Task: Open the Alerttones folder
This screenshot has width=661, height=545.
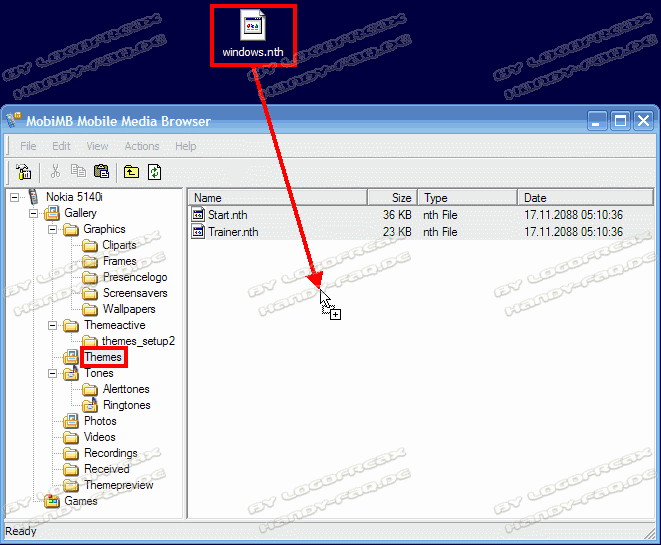Action: click(x=126, y=389)
